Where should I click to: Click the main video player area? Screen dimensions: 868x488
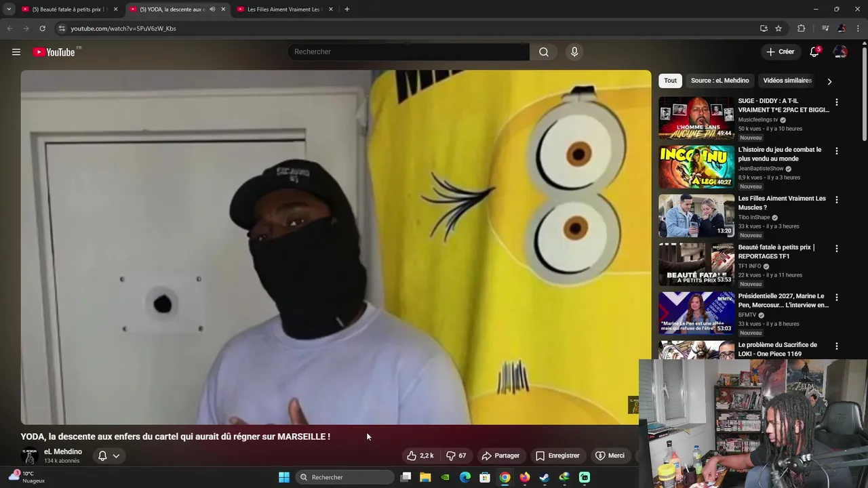[x=336, y=247]
